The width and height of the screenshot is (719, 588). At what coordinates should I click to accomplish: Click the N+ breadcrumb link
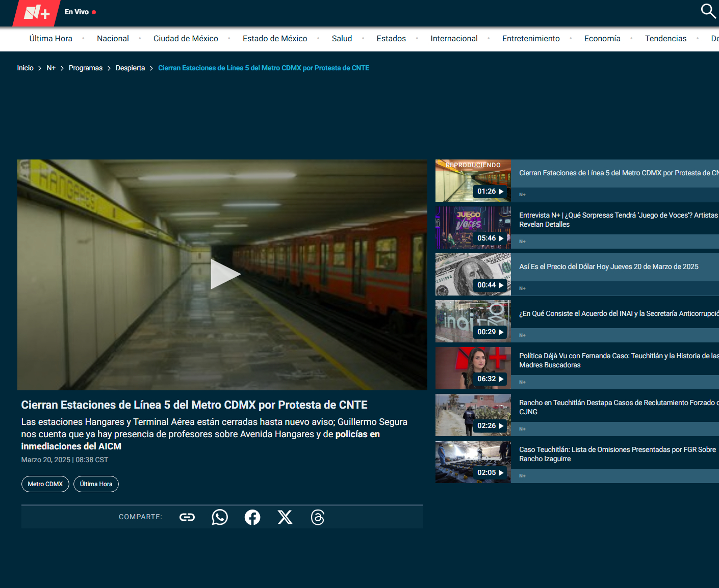point(51,68)
